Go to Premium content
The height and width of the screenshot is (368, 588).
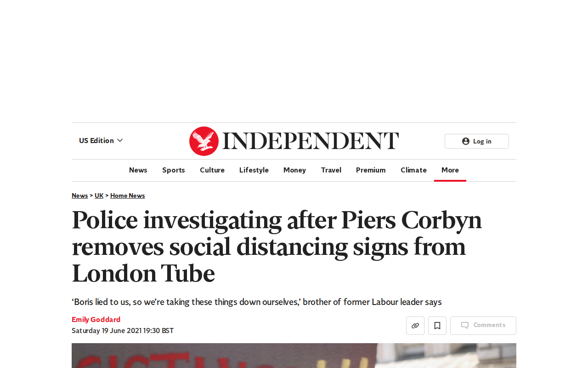click(x=371, y=170)
